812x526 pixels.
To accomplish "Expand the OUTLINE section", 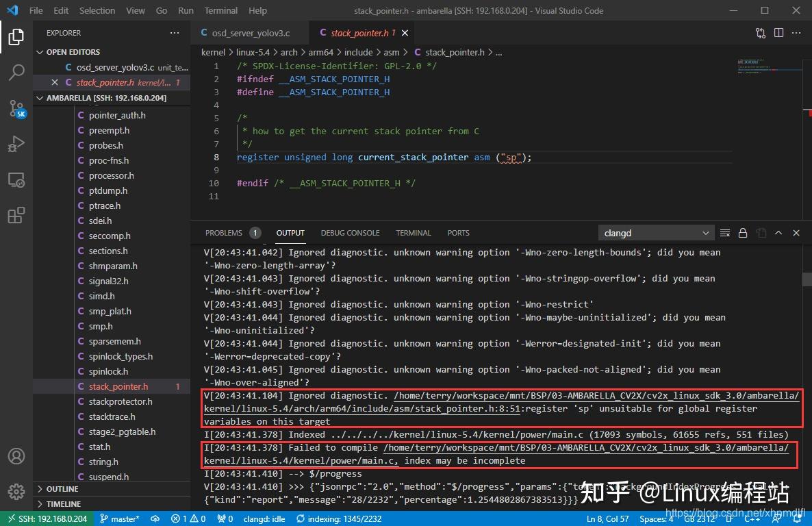I will 62,489.
